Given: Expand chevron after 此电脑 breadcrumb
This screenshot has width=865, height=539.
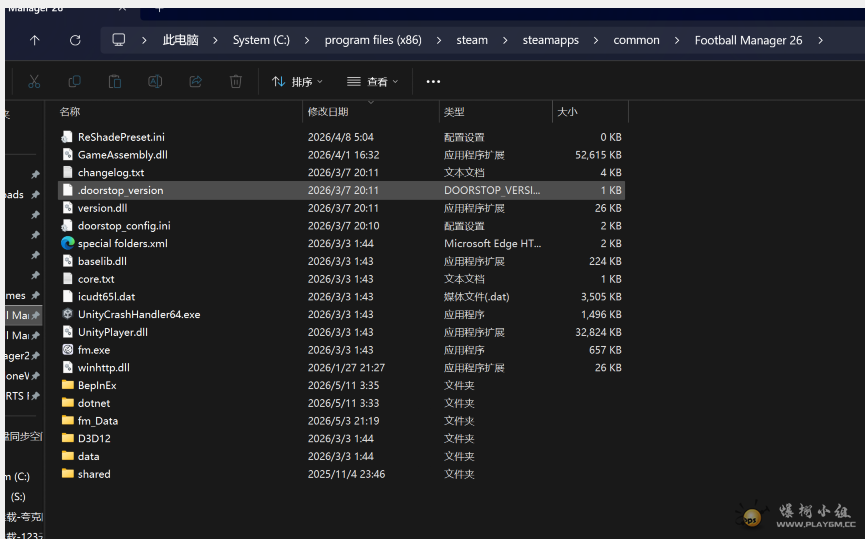Looking at the screenshot, I should [215, 40].
